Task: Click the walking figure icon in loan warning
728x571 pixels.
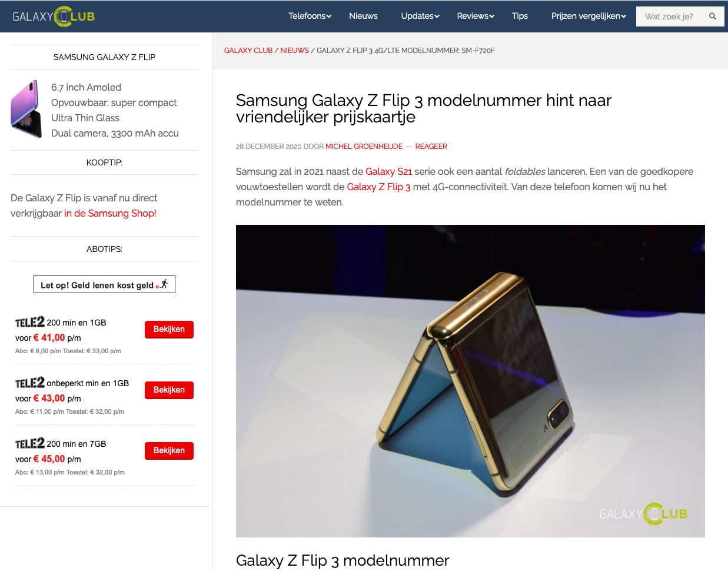Action: pos(164,284)
